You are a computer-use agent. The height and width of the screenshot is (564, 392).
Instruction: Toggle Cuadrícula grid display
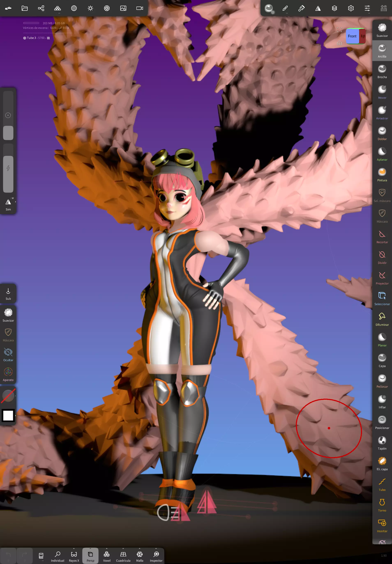(123, 556)
